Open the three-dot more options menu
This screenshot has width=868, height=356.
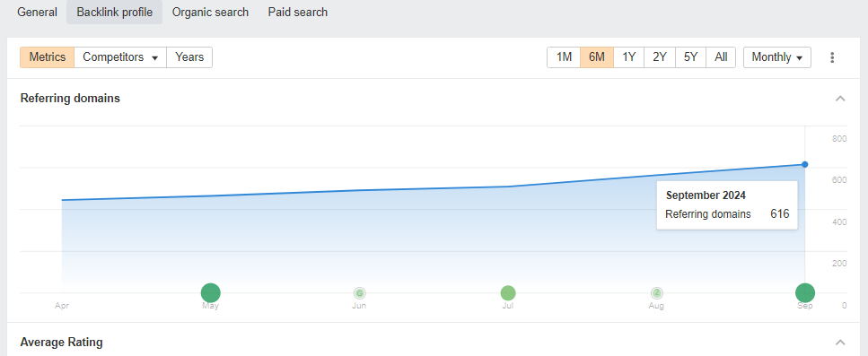[x=832, y=57]
